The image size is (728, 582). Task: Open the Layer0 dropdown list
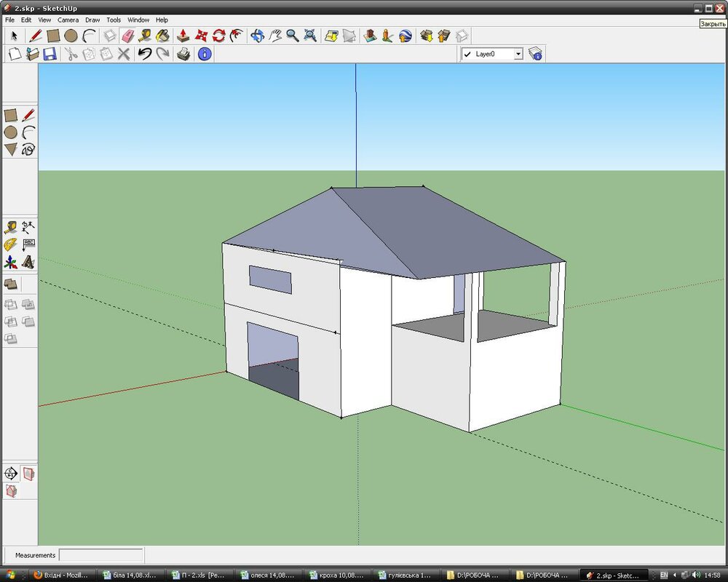[x=518, y=54]
